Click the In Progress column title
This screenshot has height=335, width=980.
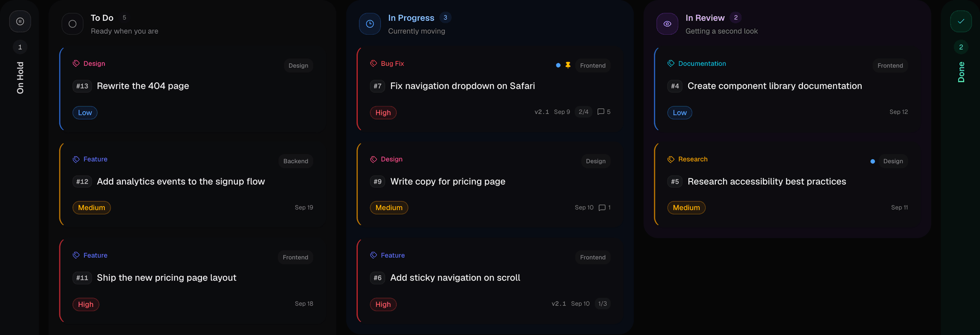coord(411,18)
